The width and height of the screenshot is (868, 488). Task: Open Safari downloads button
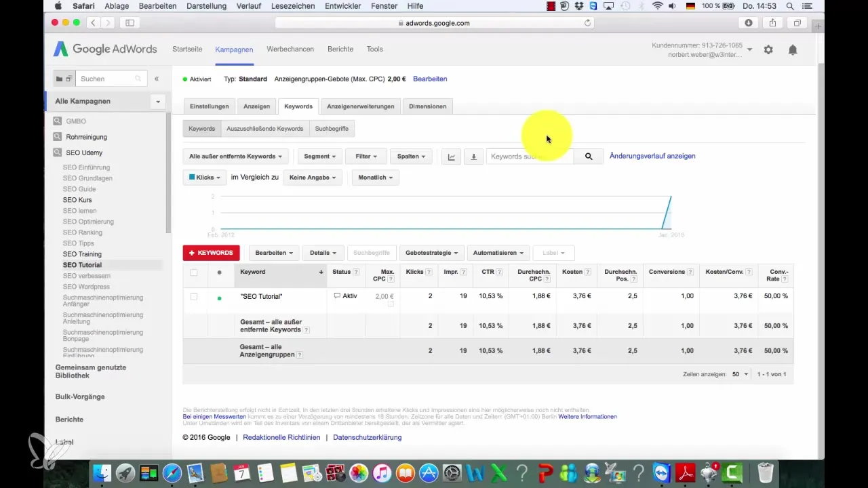coord(749,22)
